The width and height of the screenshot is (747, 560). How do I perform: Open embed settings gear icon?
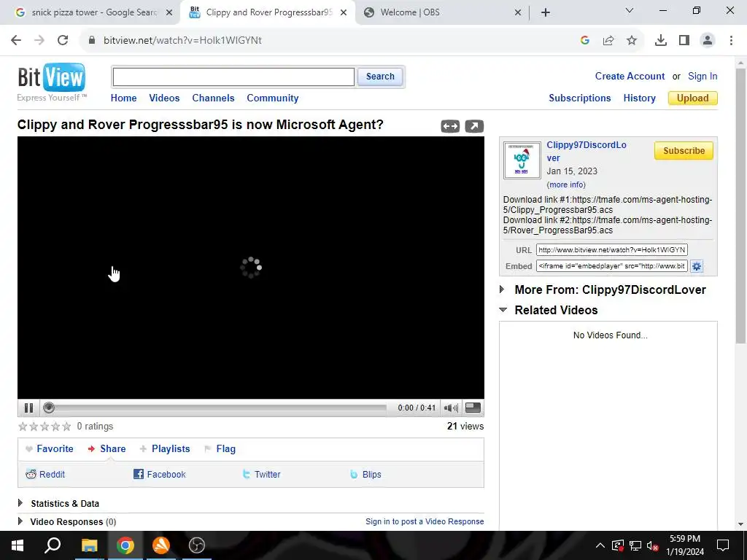(697, 266)
